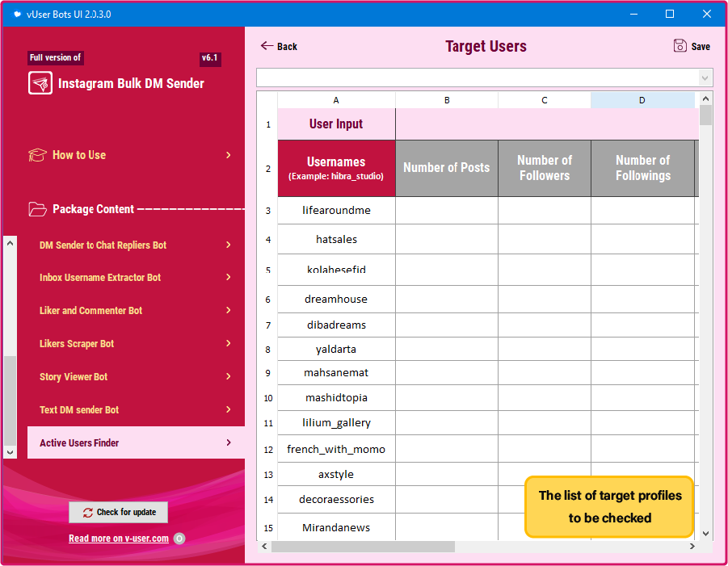Click the Number of Followings header cell
Screen dimensions: 728x566
(x=642, y=168)
